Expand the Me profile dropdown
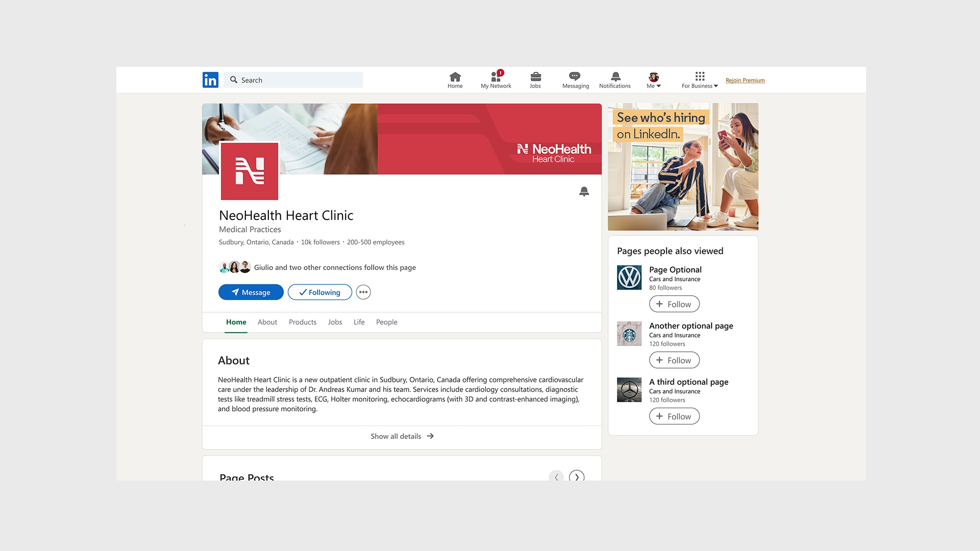The width and height of the screenshot is (980, 551). coord(653,80)
